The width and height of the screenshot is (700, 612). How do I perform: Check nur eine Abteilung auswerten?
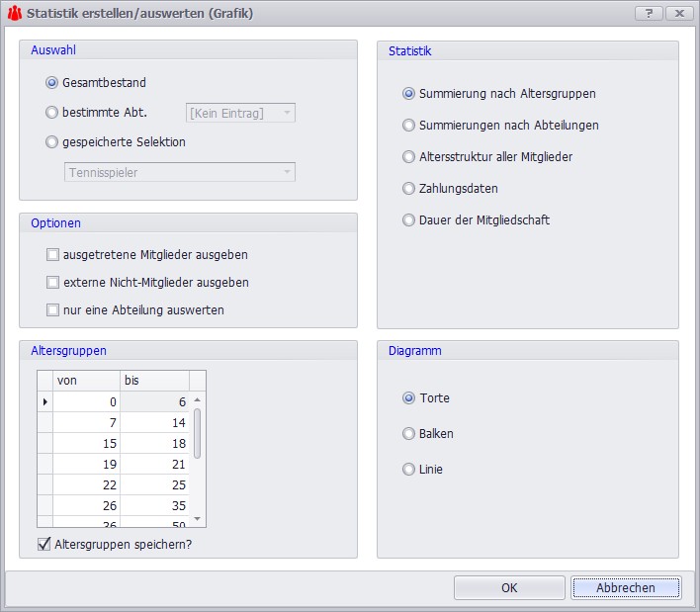pos(53,310)
